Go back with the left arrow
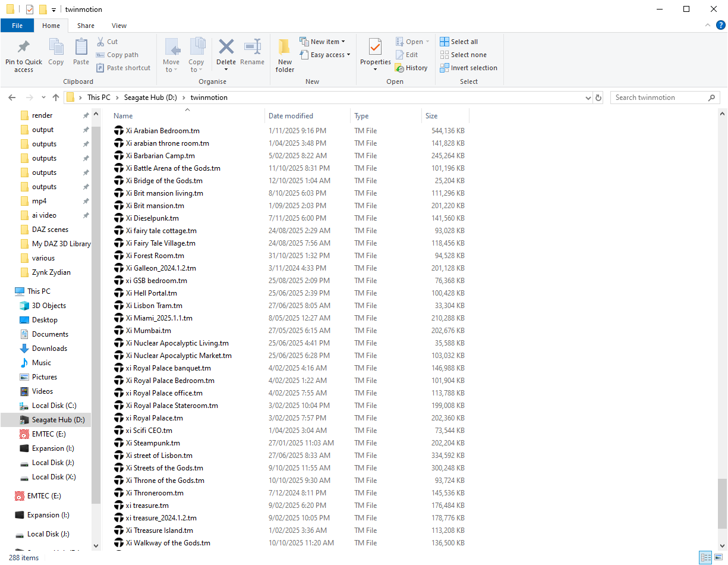 click(12, 98)
